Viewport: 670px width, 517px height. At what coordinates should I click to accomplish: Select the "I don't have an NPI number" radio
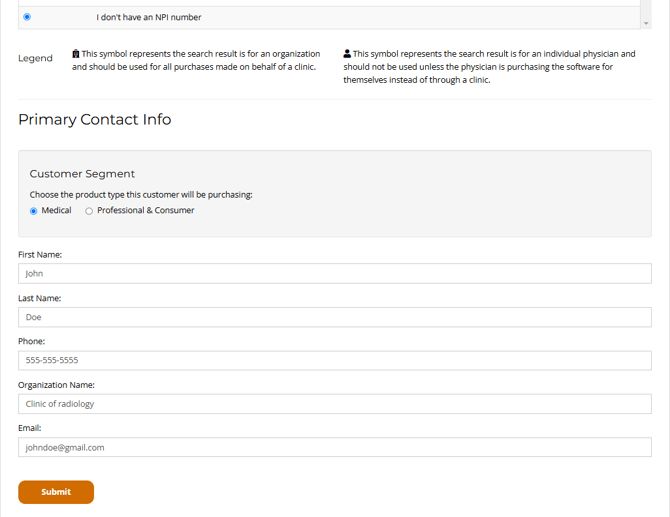coord(27,17)
